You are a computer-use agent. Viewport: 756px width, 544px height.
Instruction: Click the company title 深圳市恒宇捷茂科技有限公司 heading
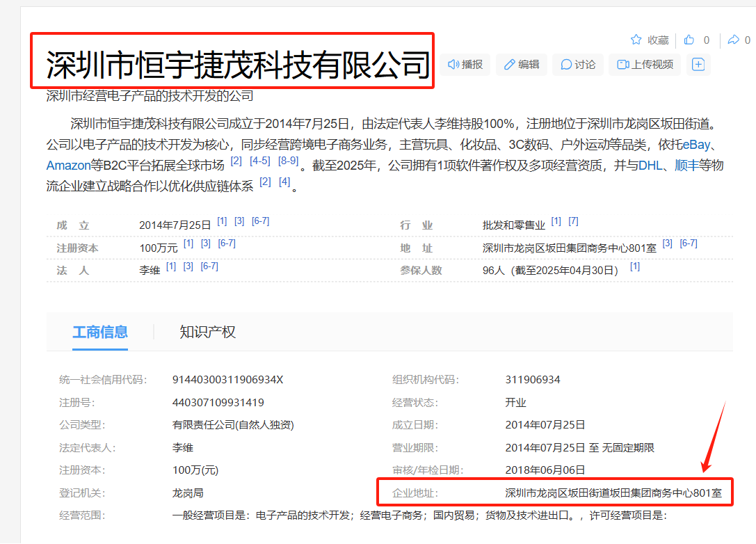pos(238,65)
